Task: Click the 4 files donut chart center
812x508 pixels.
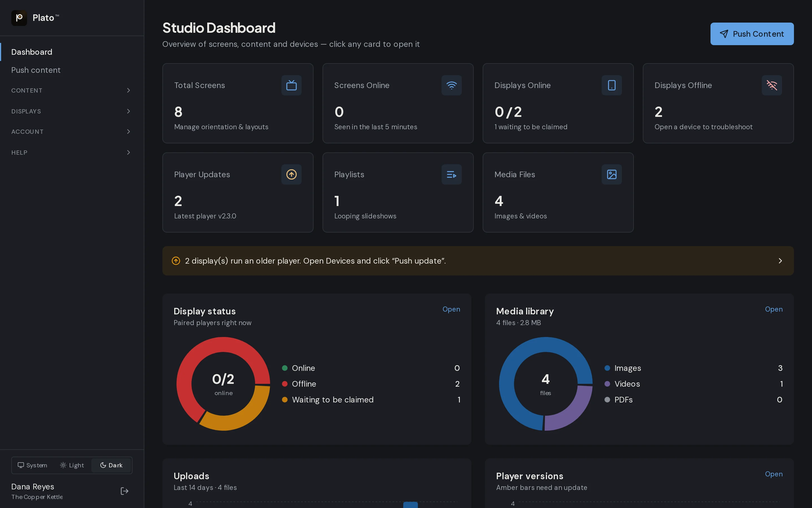Action: pyautogui.click(x=546, y=384)
